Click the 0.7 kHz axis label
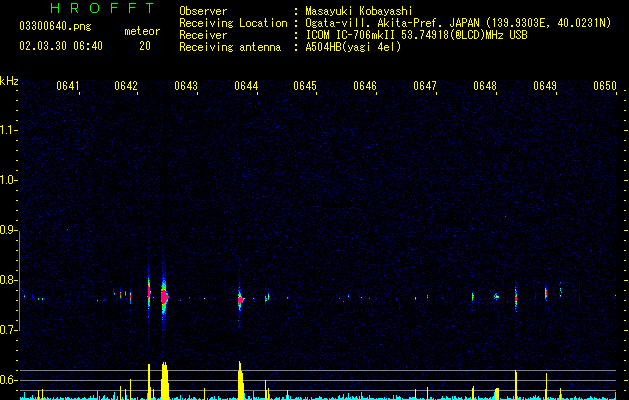 point(8,330)
